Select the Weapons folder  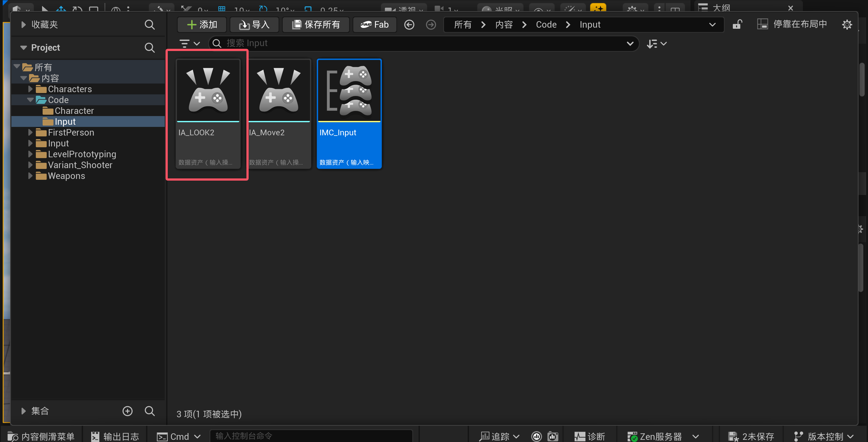pos(66,176)
